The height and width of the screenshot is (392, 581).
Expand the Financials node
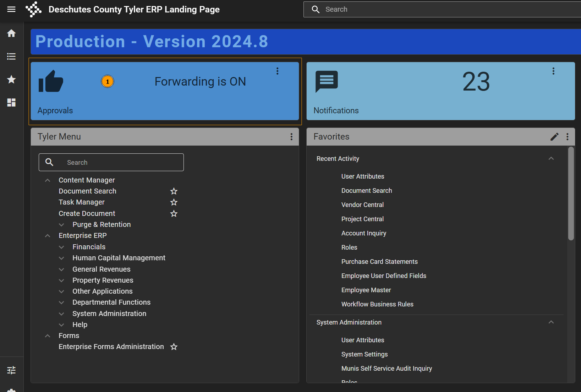tap(61, 247)
